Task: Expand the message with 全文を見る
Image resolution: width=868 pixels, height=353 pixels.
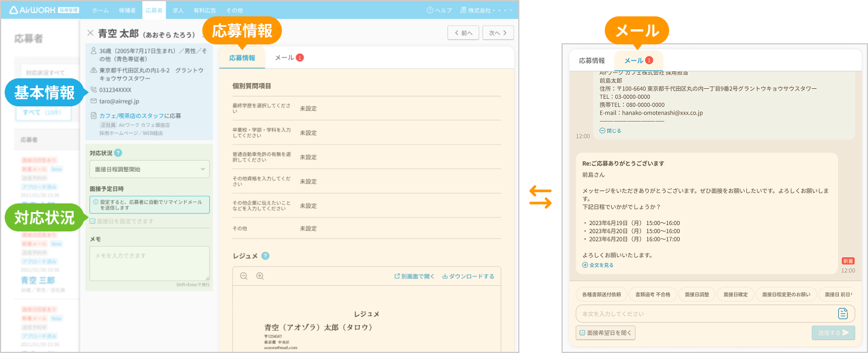Action: [598, 265]
